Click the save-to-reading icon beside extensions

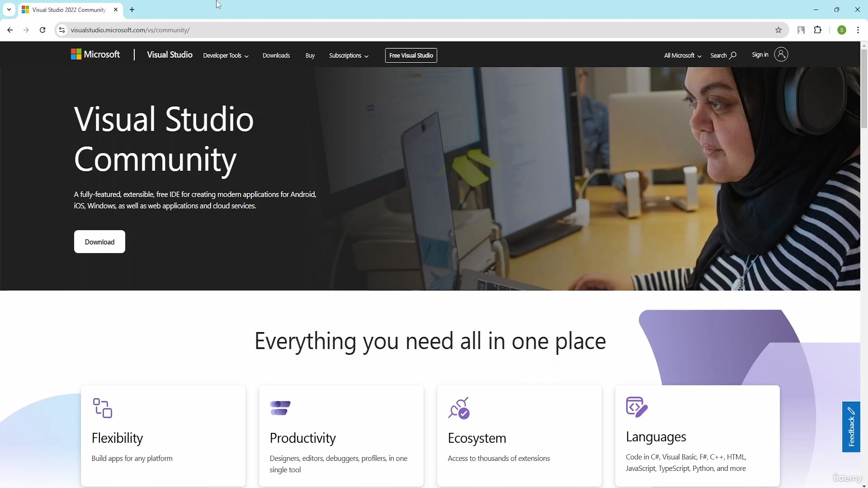coord(801,30)
